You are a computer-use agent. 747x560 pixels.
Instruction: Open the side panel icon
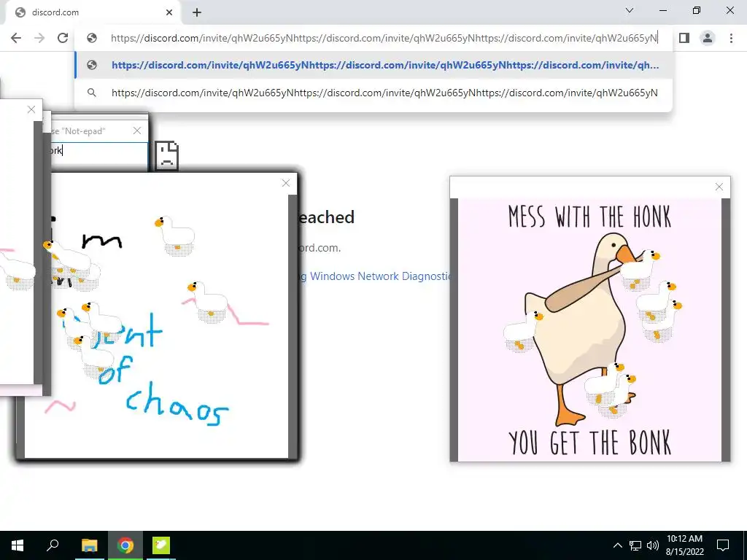click(684, 38)
